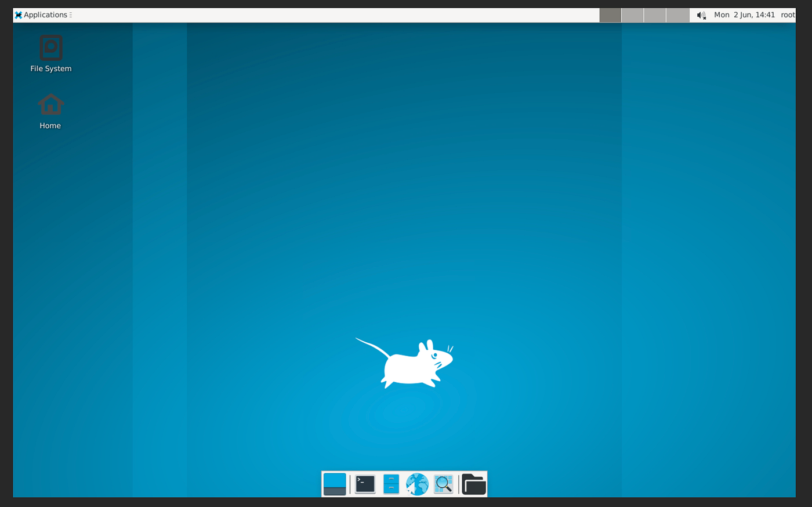
Task: Open the File Manager dock icon
Action: 391,484
